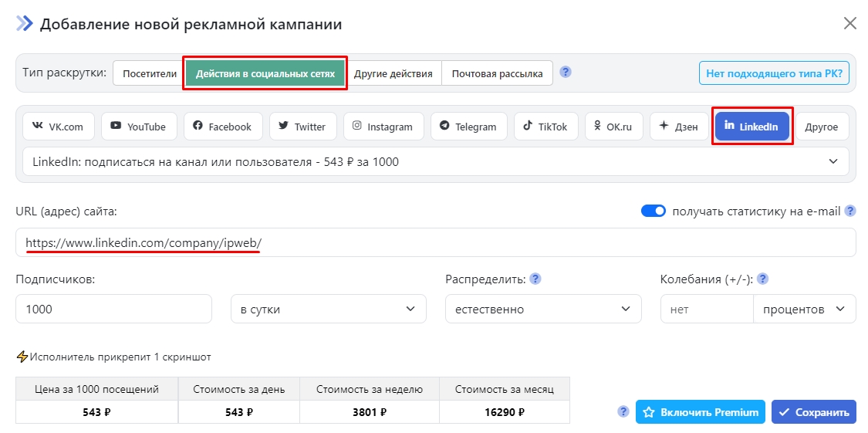Image resolution: width=868 pixels, height=433 pixels.
Task: Click the URL (адрес) сайта input field
Action: point(540,242)
